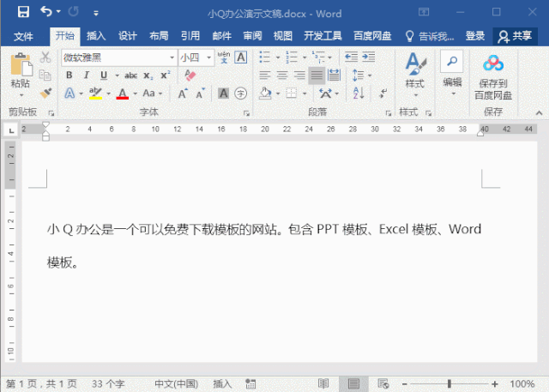The width and height of the screenshot is (549, 392).
Task: Toggle superscript formatting
Action: coord(166,75)
